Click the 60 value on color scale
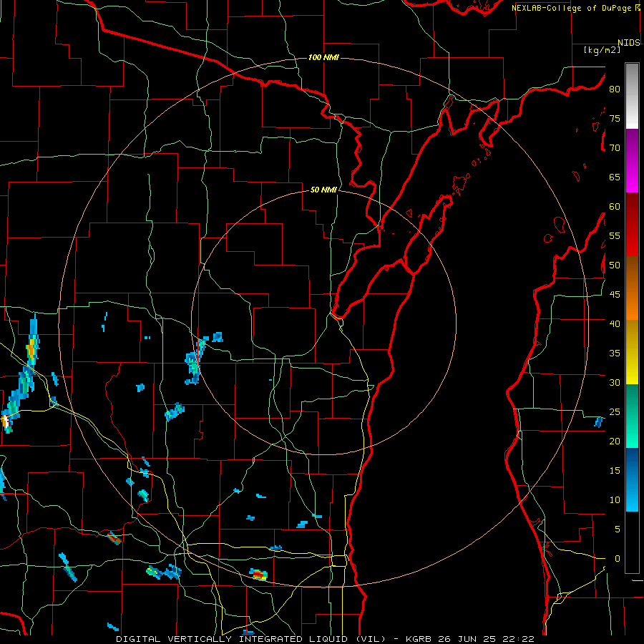The width and height of the screenshot is (644, 644). (x=615, y=207)
